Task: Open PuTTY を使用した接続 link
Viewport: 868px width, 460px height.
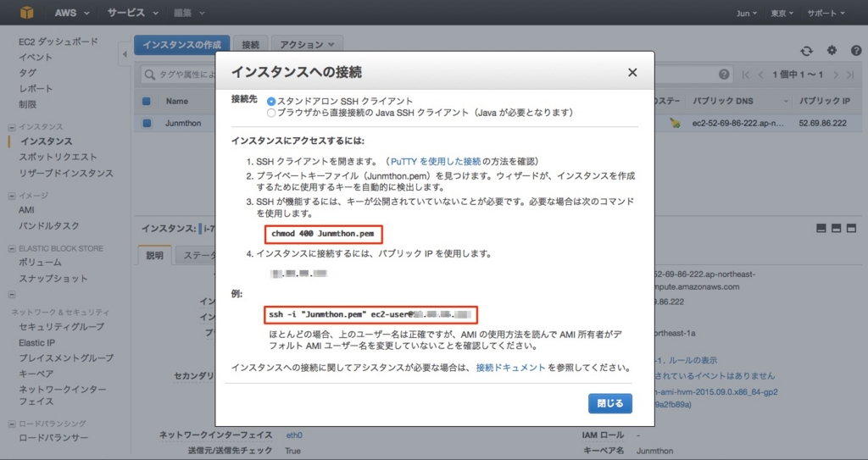Action: click(436, 162)
